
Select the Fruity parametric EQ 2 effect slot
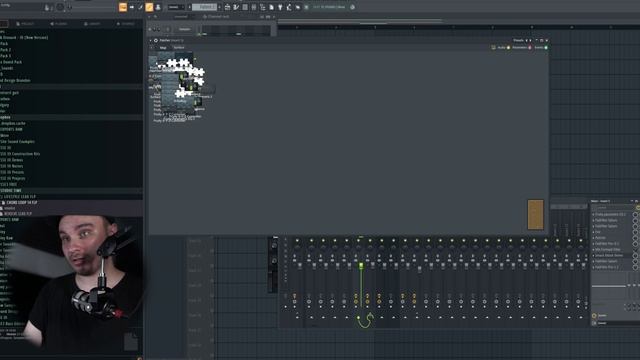tap(610, 214)
